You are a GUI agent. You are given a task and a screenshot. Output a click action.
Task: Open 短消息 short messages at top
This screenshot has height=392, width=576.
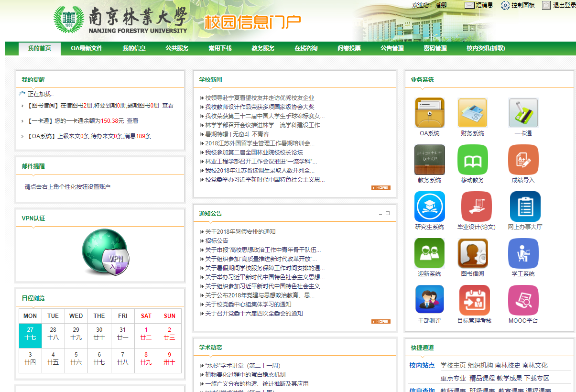[x=482, y=6]
